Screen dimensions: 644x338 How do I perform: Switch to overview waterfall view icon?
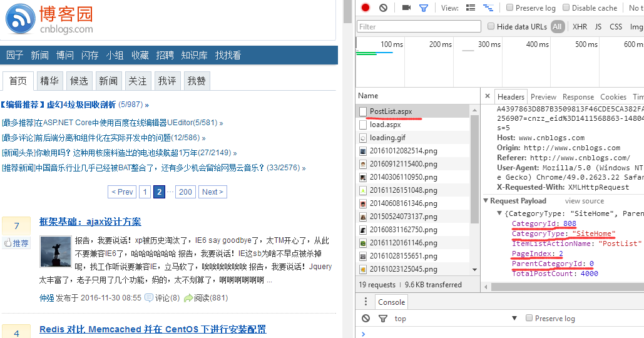pyautogui.click(x=488, y=8)
